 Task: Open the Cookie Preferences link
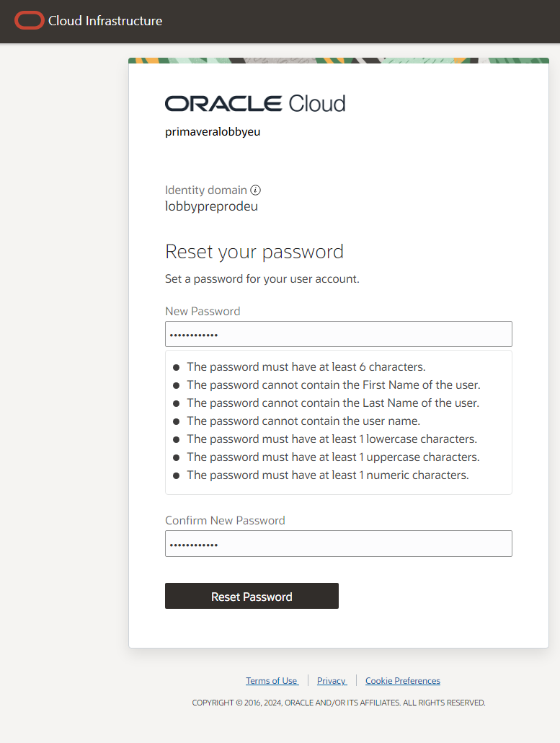tap(403, 681)
